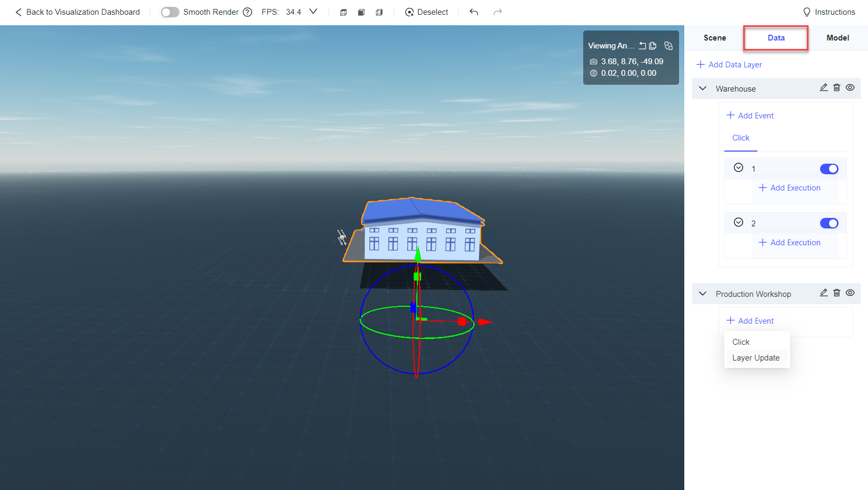Open the Smooth Render help icon
The width and height of the screenshot is (868, 490).
(x=247, y=12)
